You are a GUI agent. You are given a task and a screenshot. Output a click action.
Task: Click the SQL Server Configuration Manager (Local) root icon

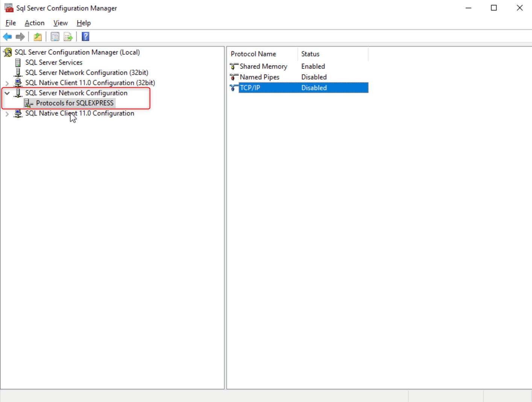click(x=8, y=52)
